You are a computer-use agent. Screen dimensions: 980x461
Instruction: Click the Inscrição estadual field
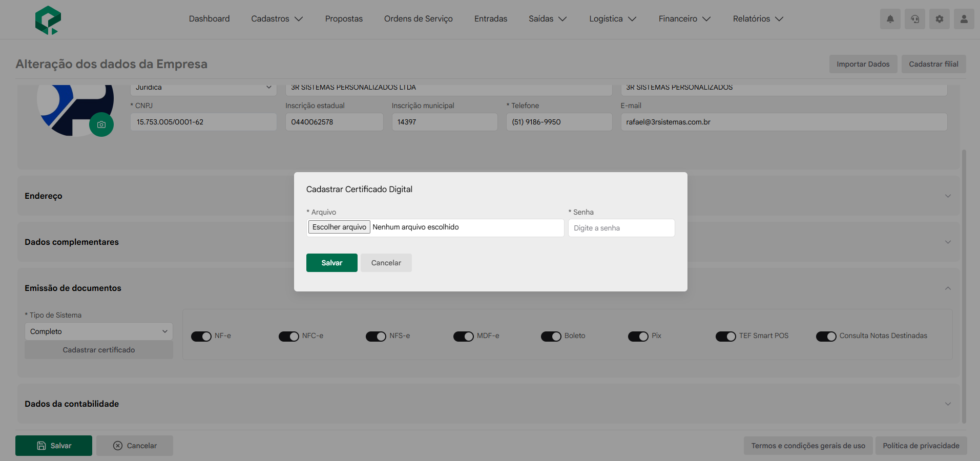click(x=335, y=122)
